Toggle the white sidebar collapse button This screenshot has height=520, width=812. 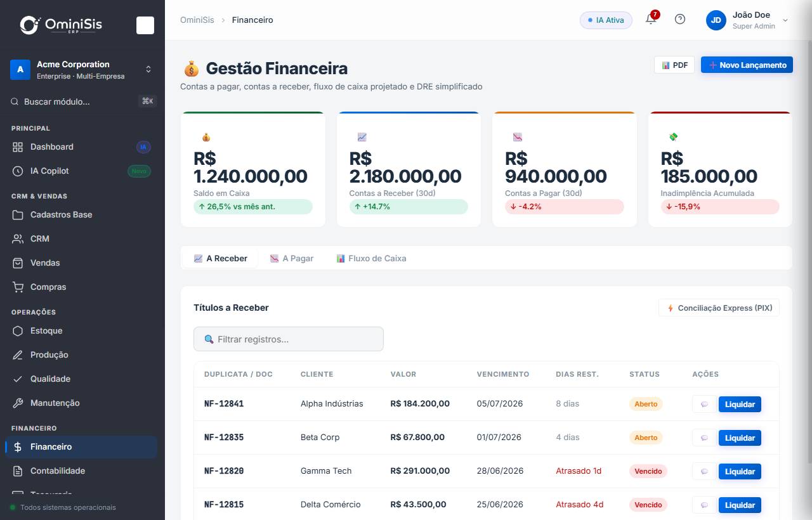145,25
